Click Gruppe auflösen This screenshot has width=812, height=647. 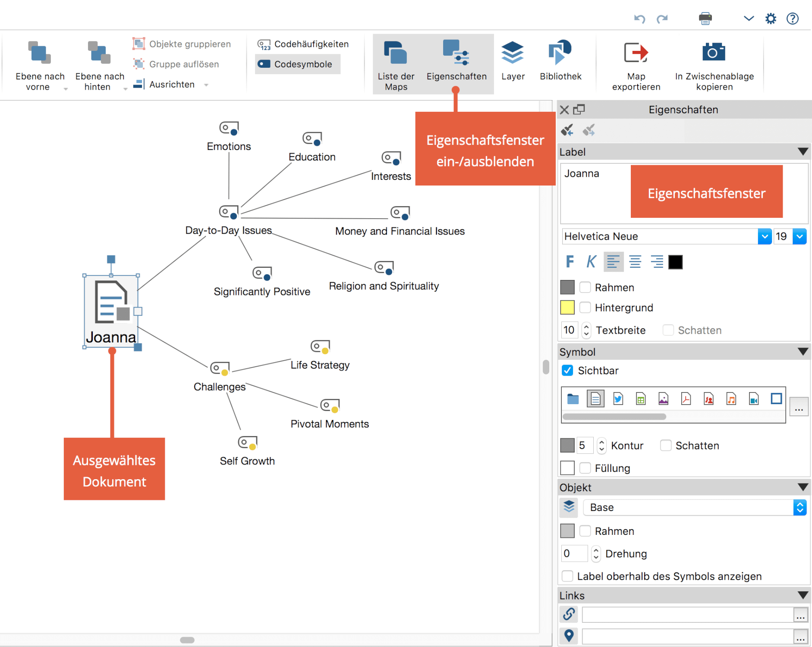point(176,64)
